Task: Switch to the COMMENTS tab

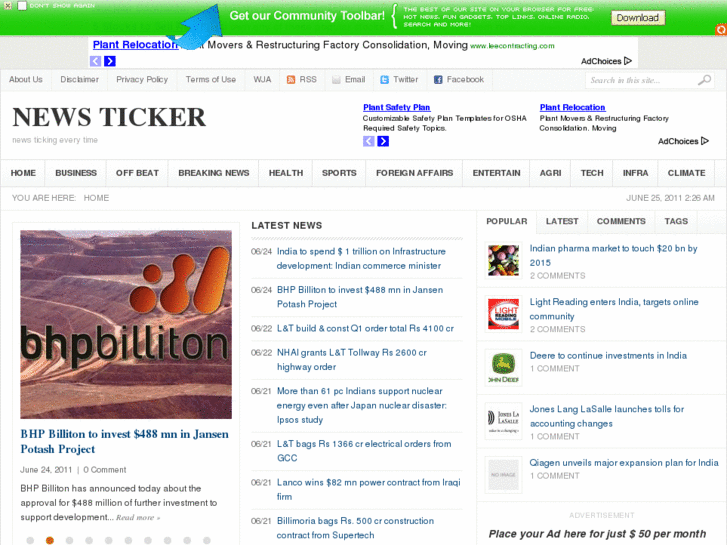Action: (621, 222)
